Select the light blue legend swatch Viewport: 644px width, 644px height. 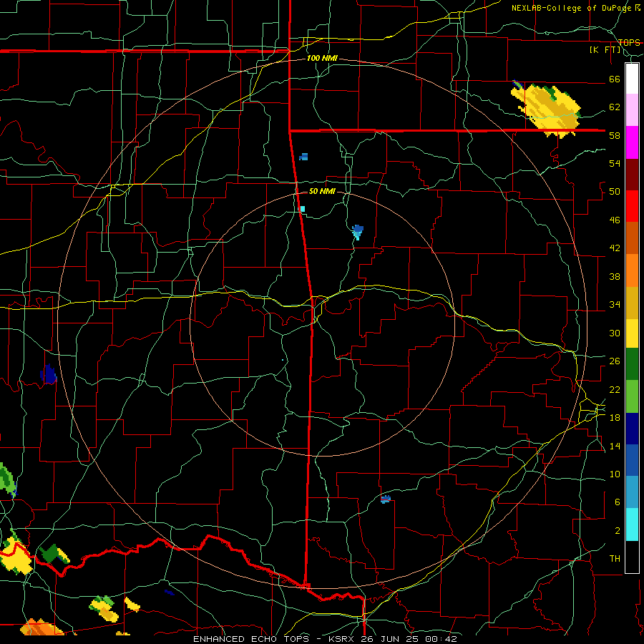(x=632, y=492)
